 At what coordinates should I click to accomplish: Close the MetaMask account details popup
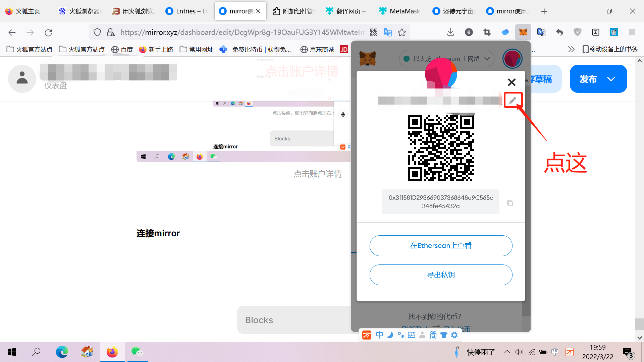pyautogui.click(x=512, y=82)
